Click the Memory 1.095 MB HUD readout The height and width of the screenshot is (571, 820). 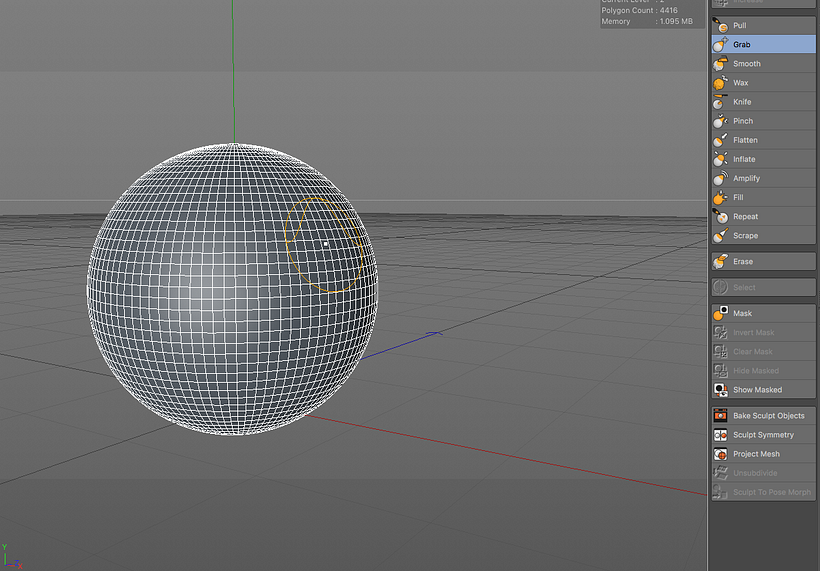(x=647, y=21)
